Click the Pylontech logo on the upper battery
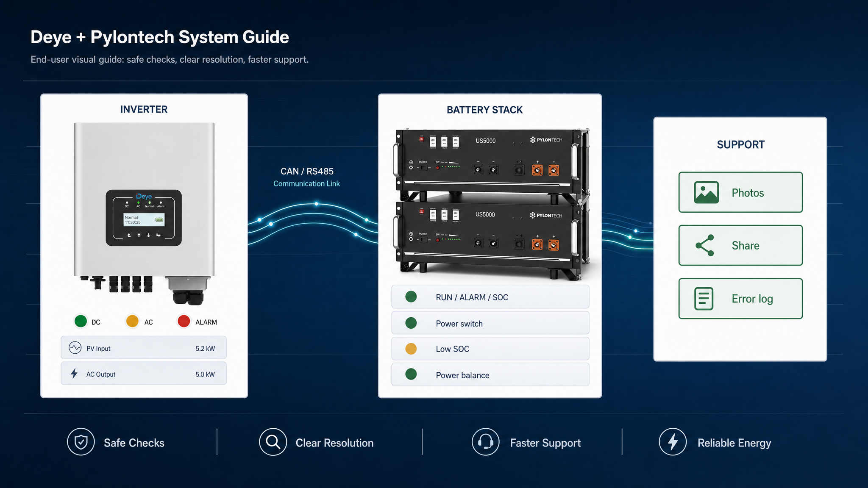Image resolution: width=868 pixels, height=488 pixels. coord(546,140)
